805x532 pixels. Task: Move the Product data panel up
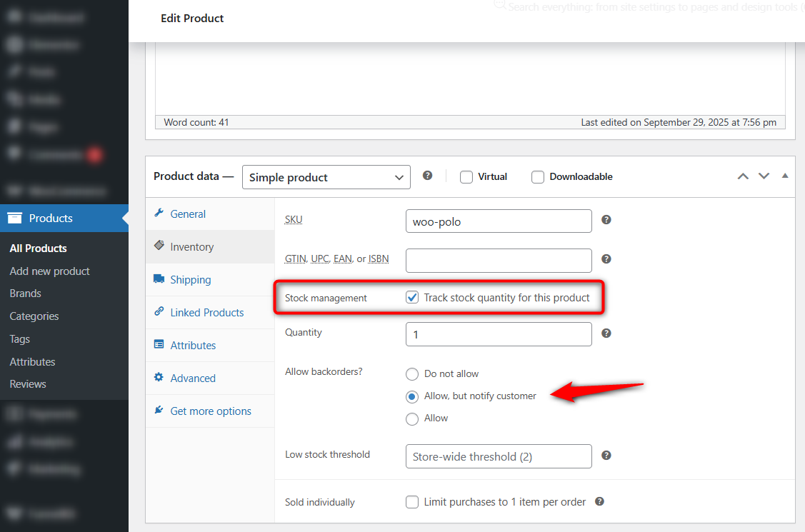click(x=743, y=176)
